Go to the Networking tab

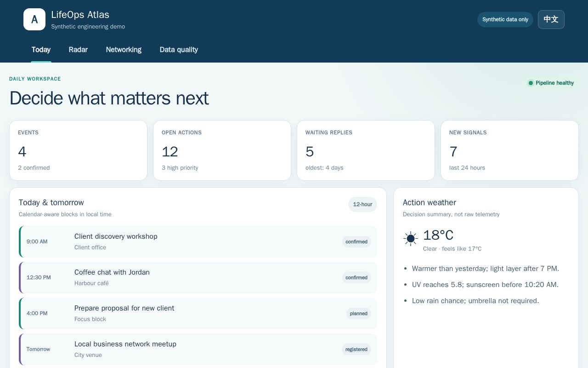coord(124,50)
